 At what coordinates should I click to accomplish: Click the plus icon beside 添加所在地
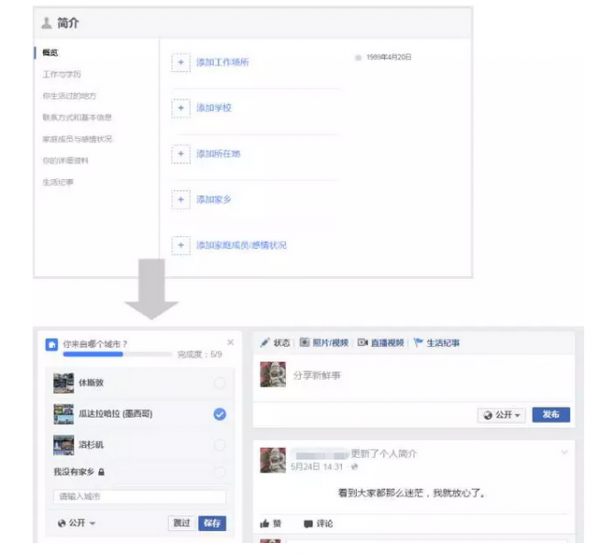[181, 154]
